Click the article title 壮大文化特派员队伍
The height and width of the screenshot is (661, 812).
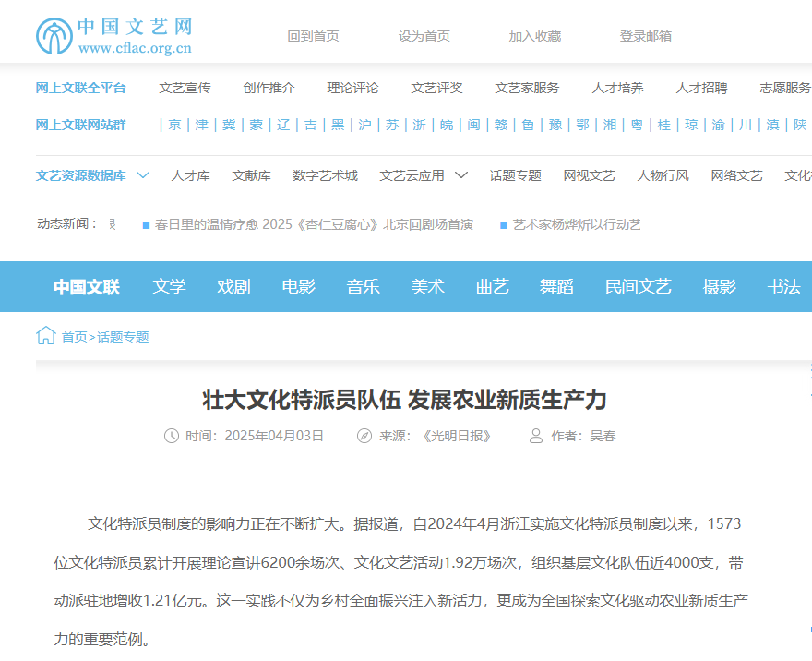tap(404, 400)
